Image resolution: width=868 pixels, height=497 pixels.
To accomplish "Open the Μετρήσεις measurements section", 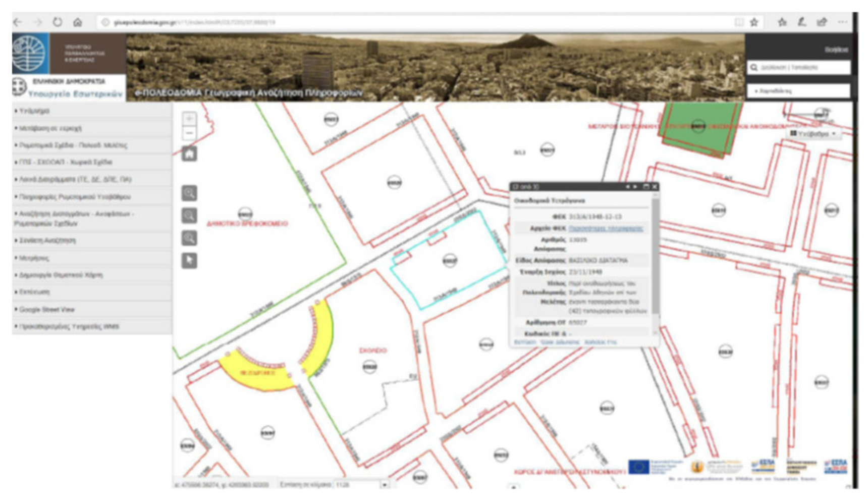I will click(x=34, y=258).
